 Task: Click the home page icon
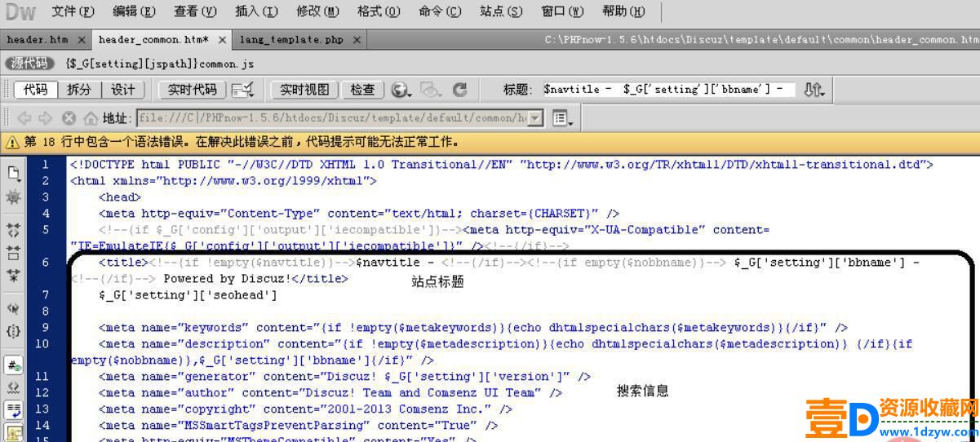(x=91, y=118)
